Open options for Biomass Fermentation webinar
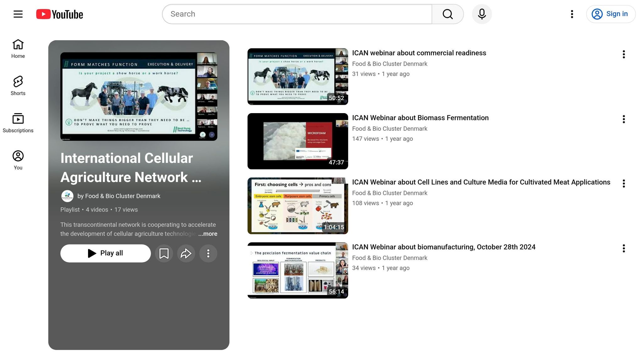 pos(624,119)
